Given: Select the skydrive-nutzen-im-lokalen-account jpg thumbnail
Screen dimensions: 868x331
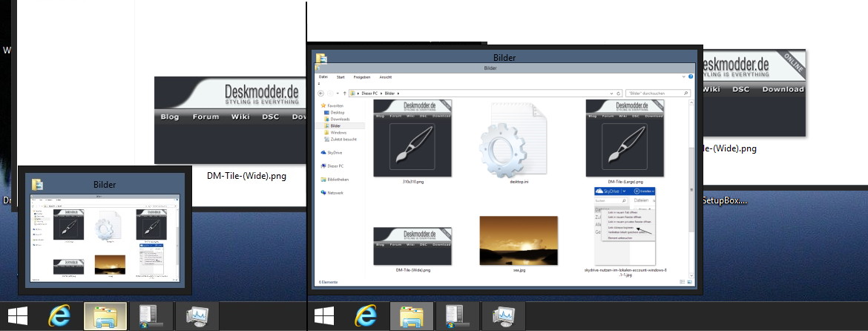Looking at the screenshot, I should point(625,226).
